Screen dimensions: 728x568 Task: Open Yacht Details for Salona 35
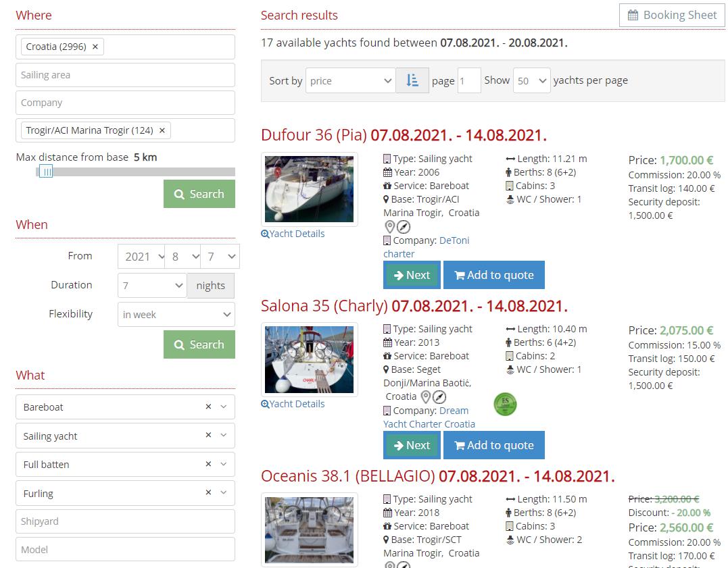(x=293, y=404)
